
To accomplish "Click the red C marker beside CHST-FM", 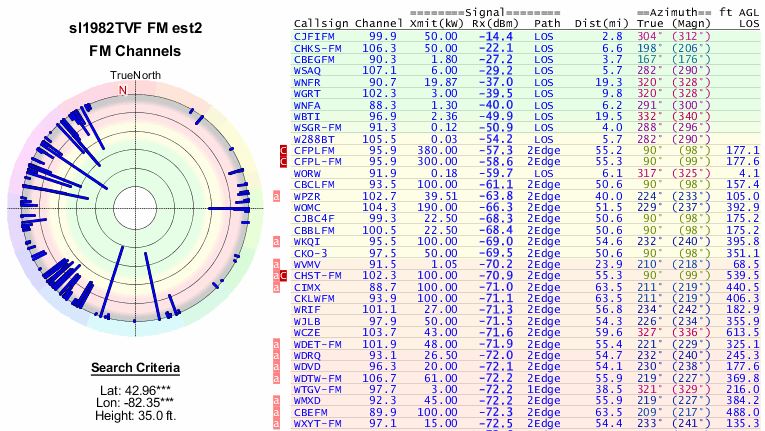I will (283, 276).
